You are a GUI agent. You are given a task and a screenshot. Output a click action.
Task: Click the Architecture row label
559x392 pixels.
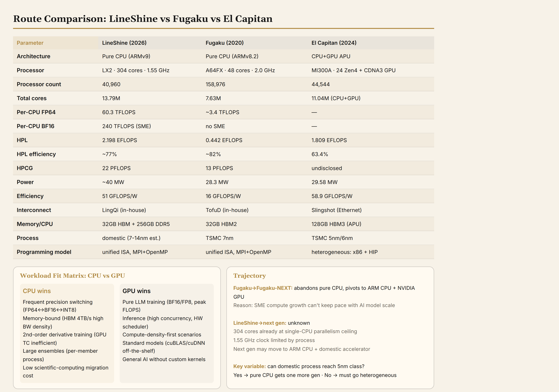pyautogui.click(x=33, y=56)
